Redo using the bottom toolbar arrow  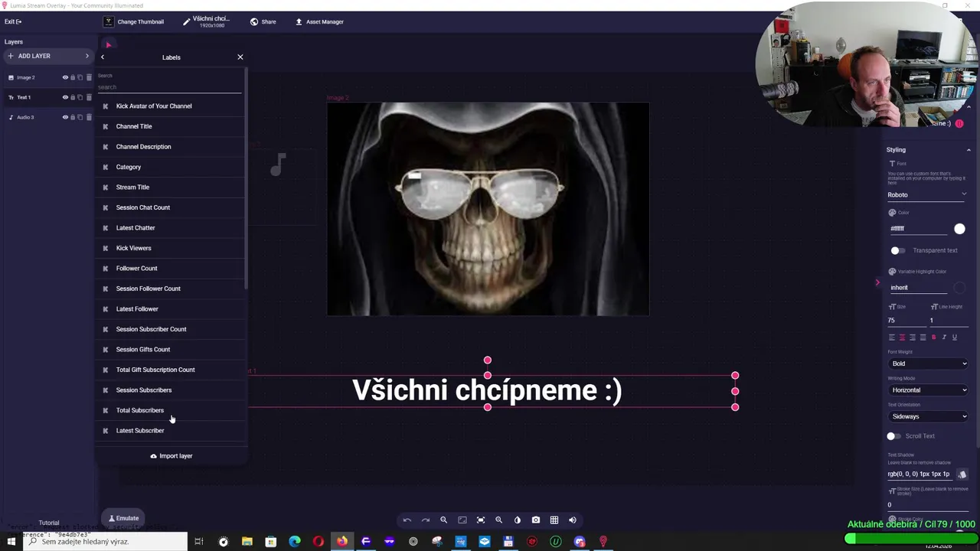[426, 520]
